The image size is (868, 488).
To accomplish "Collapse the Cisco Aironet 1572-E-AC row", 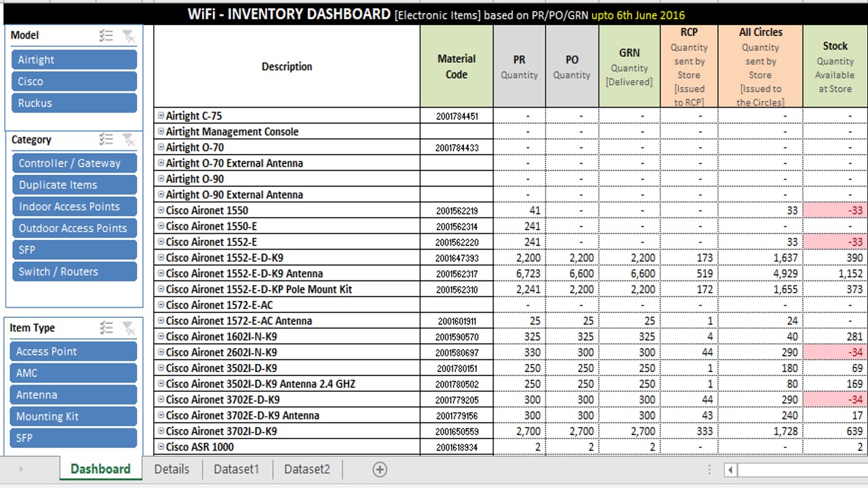I will pyautogui.click(x=161, y=305).
